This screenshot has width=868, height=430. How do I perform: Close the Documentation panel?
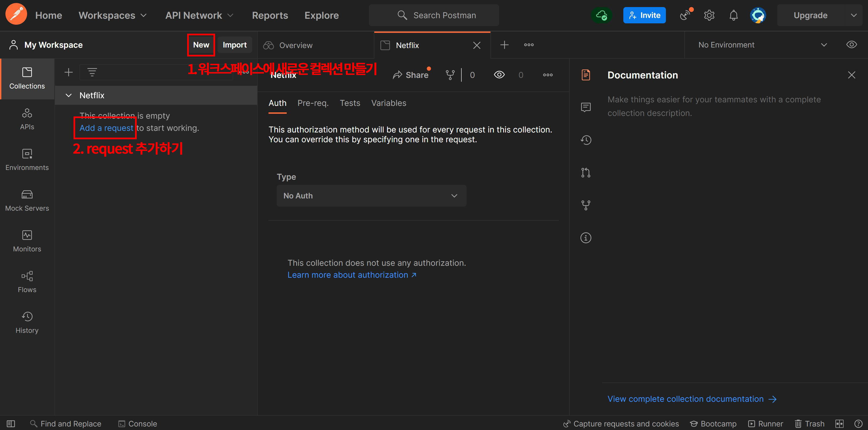pos(851,75)
